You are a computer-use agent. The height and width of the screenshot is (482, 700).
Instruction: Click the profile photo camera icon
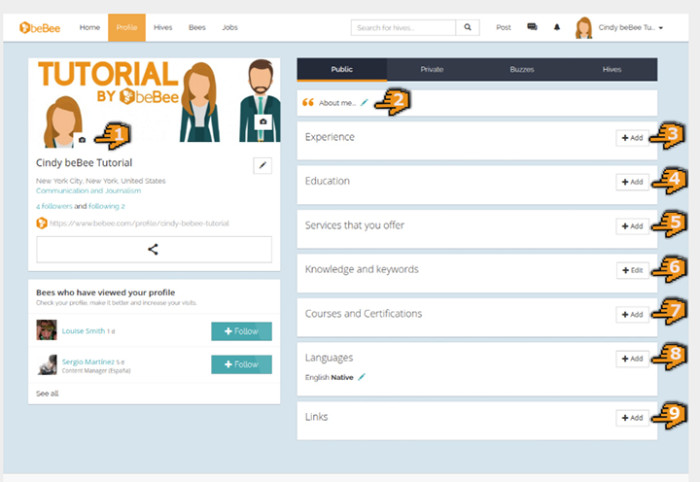82,140
